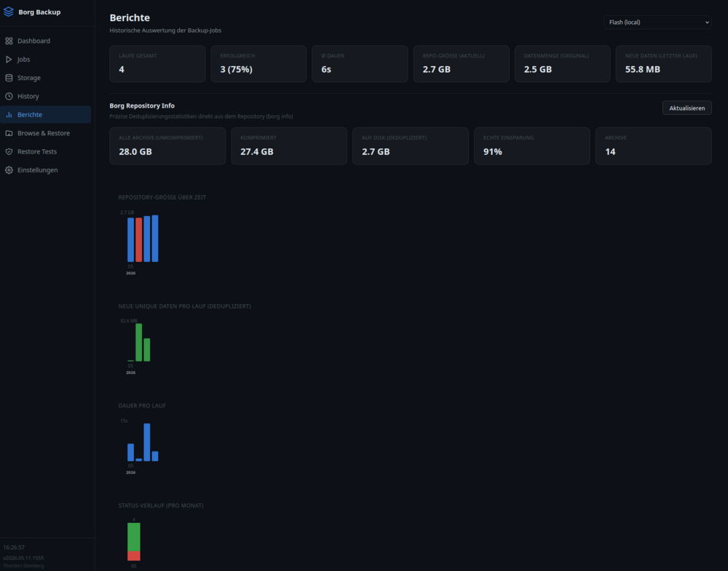
Task: Click the Borg Repository Info heading
Action: coord(142,105)
